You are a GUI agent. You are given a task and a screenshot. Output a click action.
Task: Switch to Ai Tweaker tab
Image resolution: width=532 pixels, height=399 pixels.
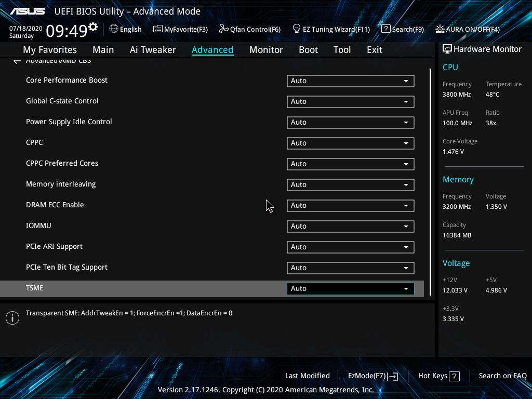[x=153, y=50]
